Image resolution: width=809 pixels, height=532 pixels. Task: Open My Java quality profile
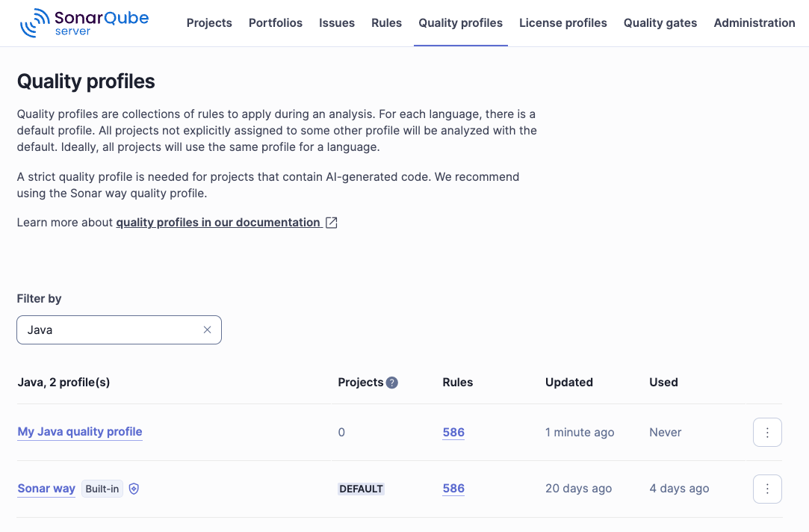tap(79, 432)
